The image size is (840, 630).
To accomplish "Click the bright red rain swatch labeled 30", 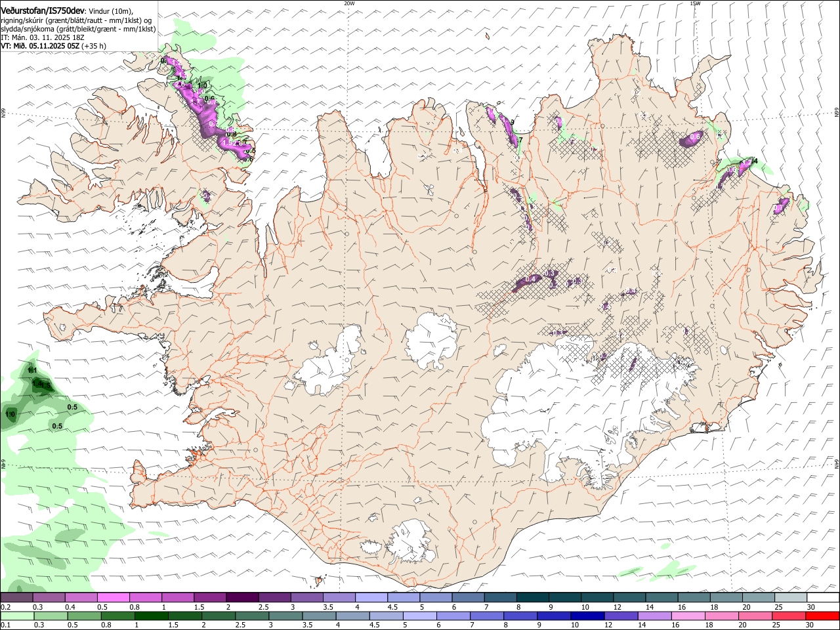I will pyautogui.click(x=822, y=616).
